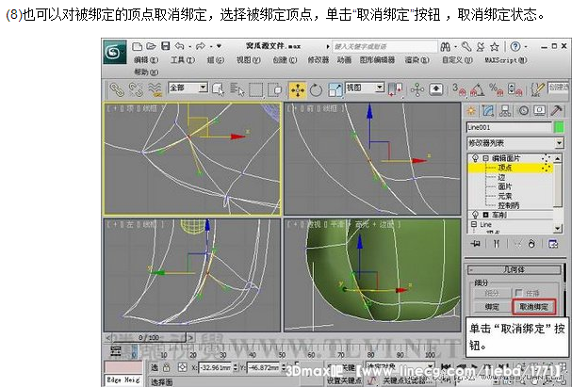Select the 面片 sub-object level
588x387 pixels.
click(505, 186)
